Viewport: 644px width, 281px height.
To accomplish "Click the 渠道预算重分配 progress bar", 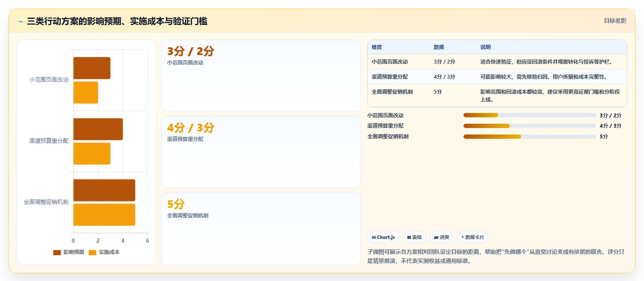I will [x=530, y=126].
